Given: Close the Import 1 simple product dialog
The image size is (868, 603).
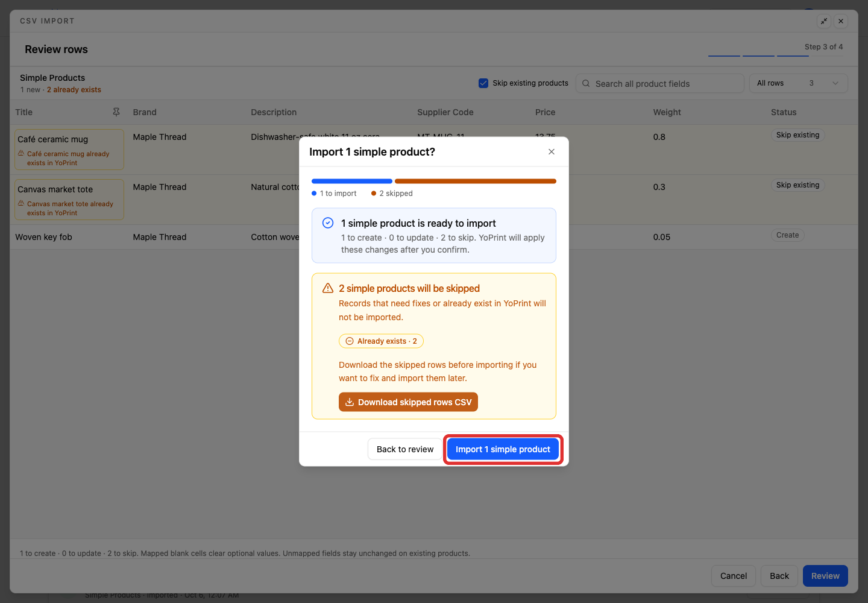Looking at the screenshot, I should coord(552,152).
